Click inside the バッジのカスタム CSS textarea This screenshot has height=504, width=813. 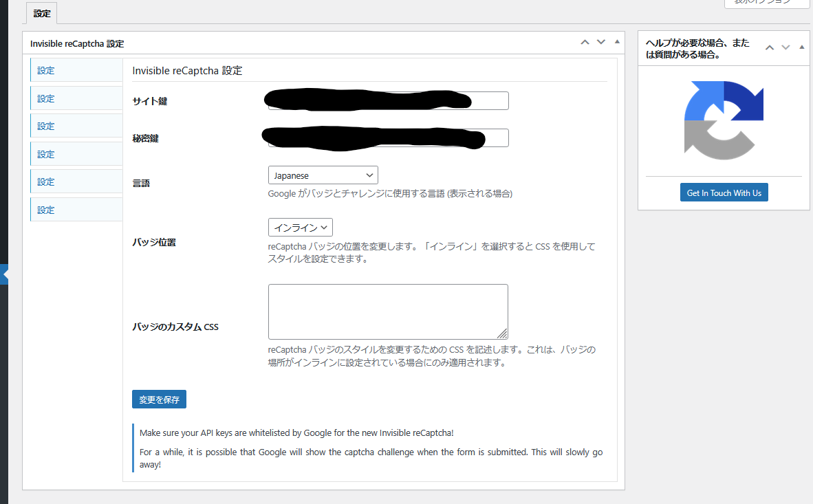387,311
